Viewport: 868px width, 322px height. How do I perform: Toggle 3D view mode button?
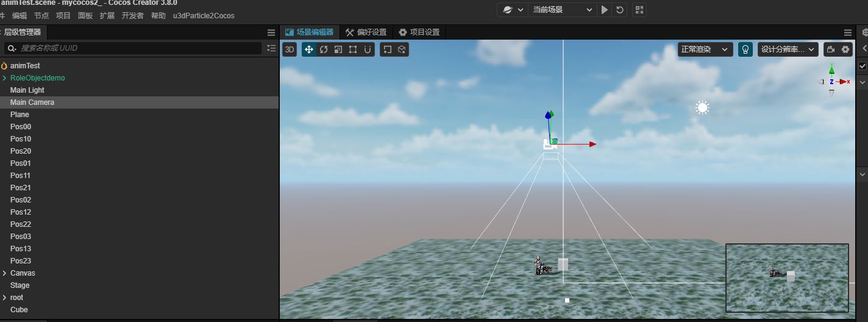pyautogui.click(x=290, y=49)
